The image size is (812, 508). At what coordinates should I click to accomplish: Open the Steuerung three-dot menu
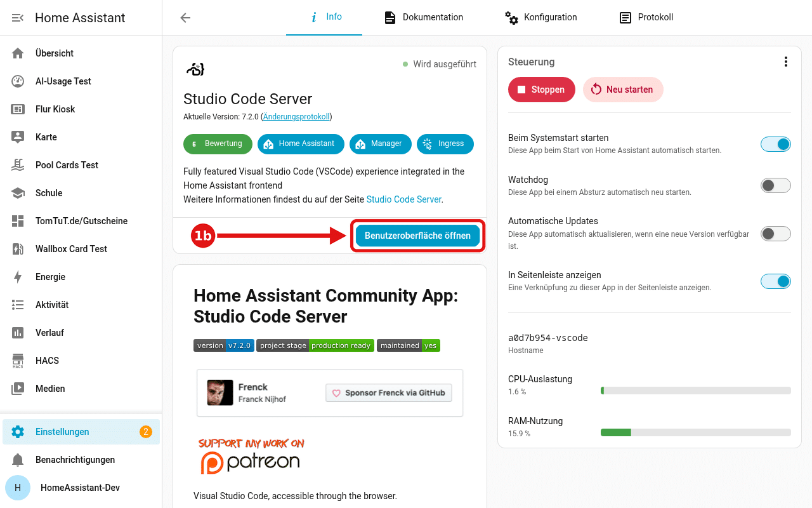(x=786, y=62)
